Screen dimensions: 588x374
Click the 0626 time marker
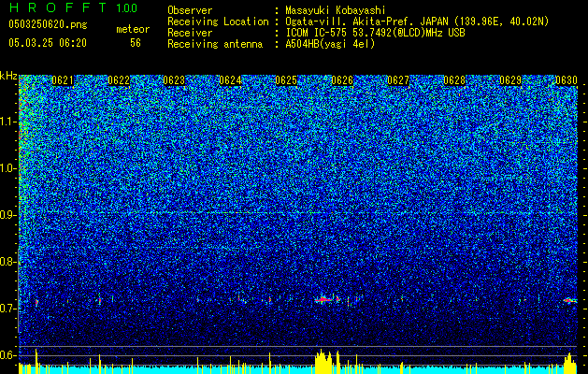342,80
